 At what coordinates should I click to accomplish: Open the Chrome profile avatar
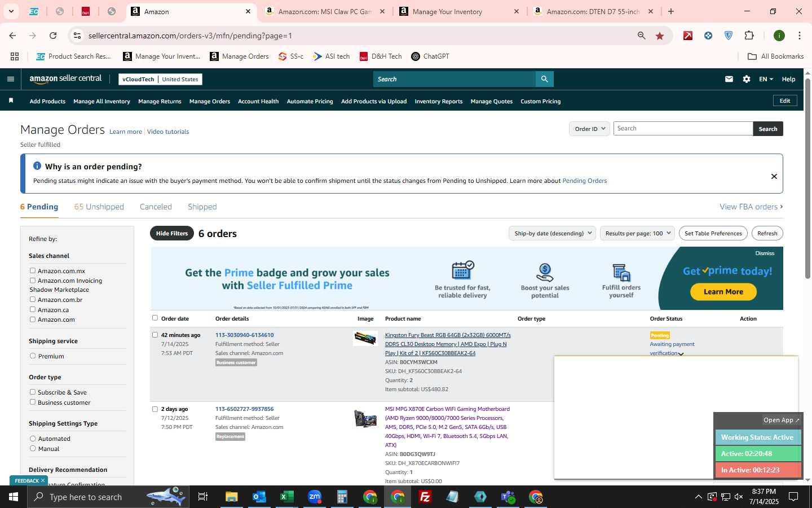[x=779, y=36]
